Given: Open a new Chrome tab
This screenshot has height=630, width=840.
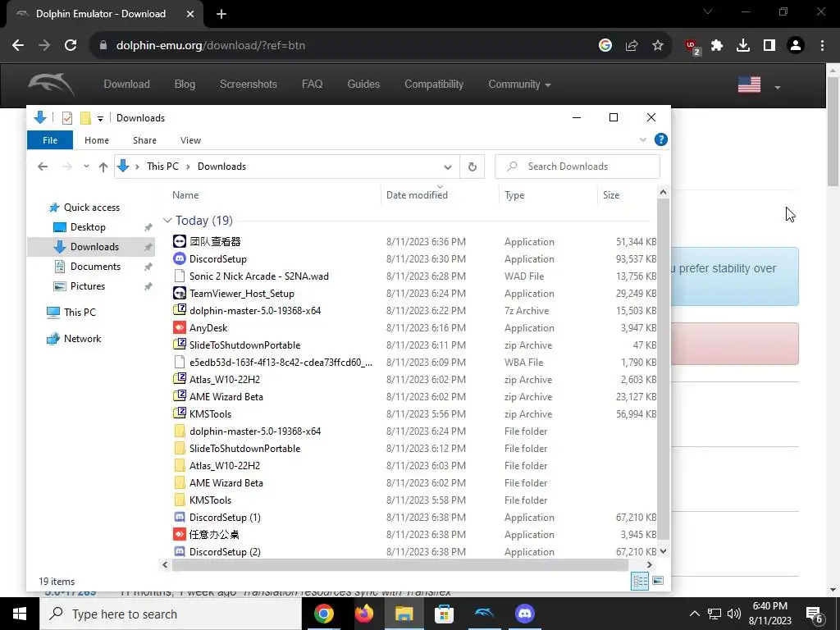Looking at the screenshot, I should [x=221, y=14].
